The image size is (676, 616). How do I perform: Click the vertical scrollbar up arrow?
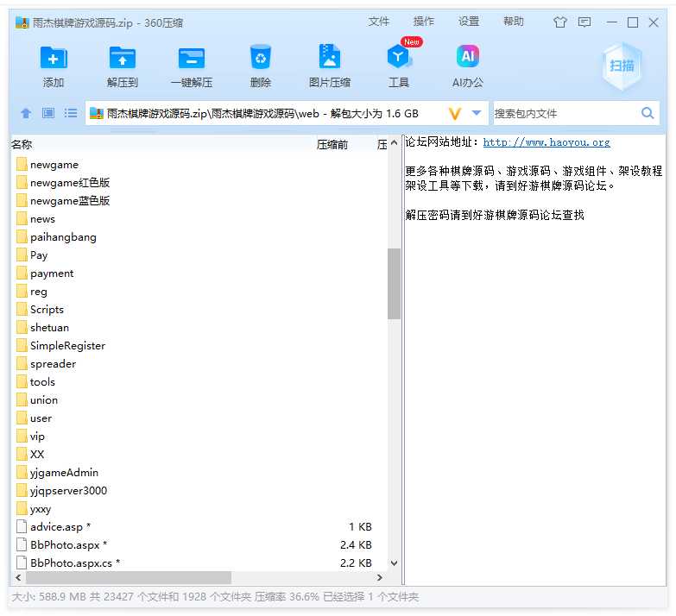pos(394,142)
